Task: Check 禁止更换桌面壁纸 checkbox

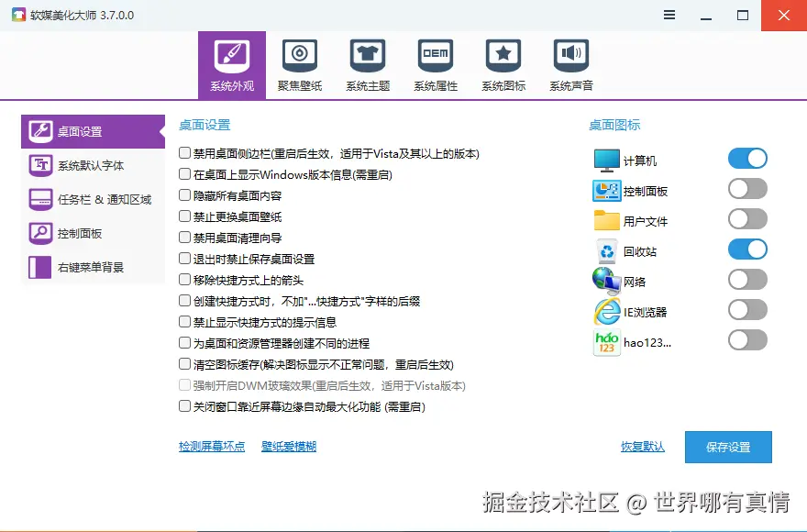Action: [x=184, y=216]
